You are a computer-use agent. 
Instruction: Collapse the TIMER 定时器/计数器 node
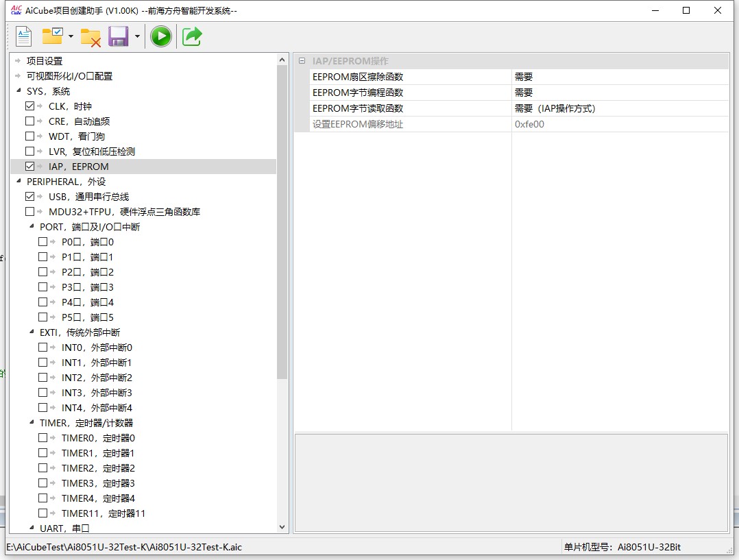(x=32, y=422)
